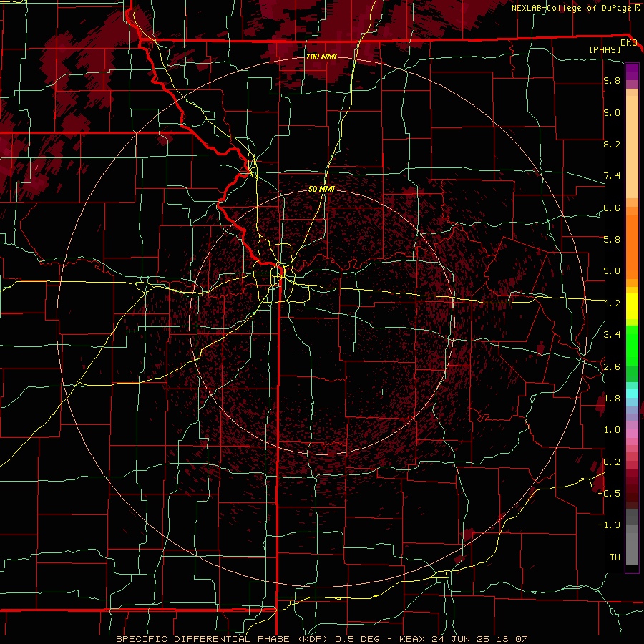644x644 pixels.
Task: Click the 6.6 legend value
Action: pos(612,208)
